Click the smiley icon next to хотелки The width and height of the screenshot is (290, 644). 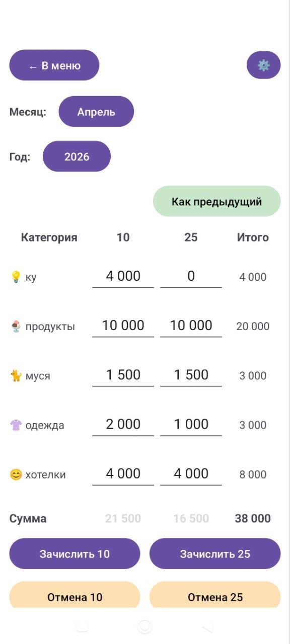pyautogui.click(x=16, y=473)
